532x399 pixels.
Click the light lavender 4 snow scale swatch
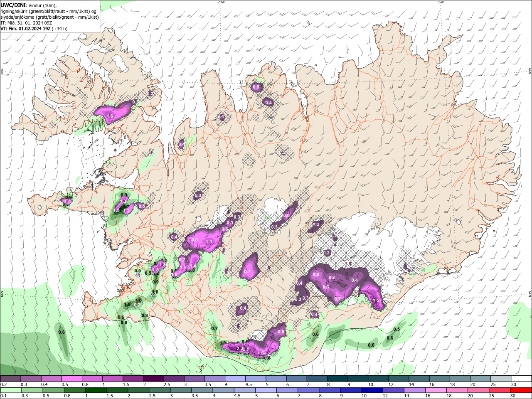[x=235, y=379]
